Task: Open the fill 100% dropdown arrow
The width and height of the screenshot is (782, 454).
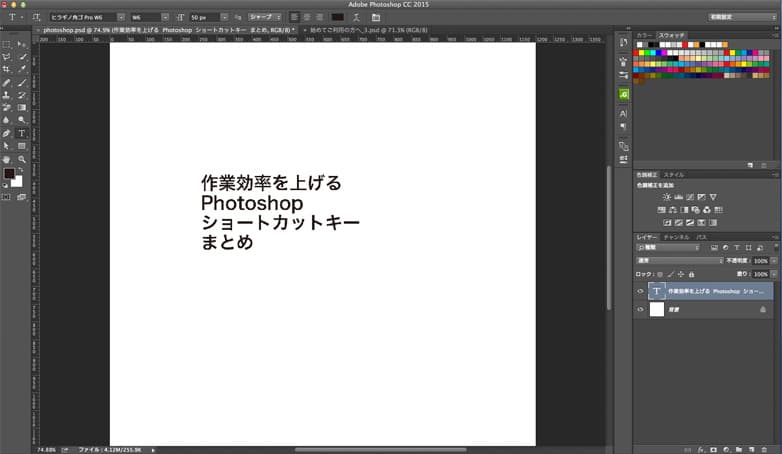Action: [x=774, y=274]
